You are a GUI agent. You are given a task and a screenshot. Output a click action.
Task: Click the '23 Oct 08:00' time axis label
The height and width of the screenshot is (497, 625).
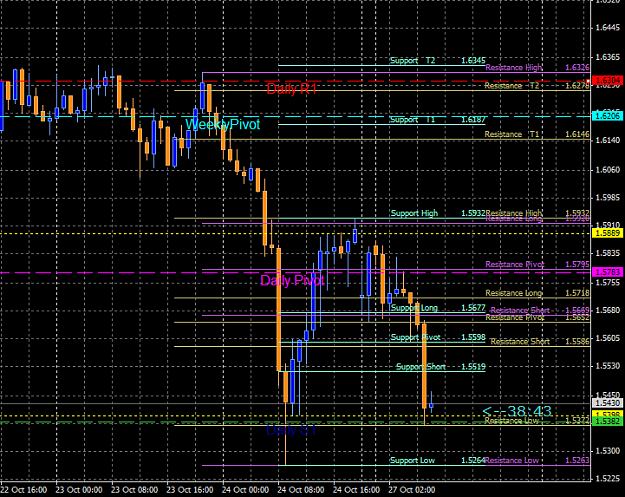pos(134,490)
